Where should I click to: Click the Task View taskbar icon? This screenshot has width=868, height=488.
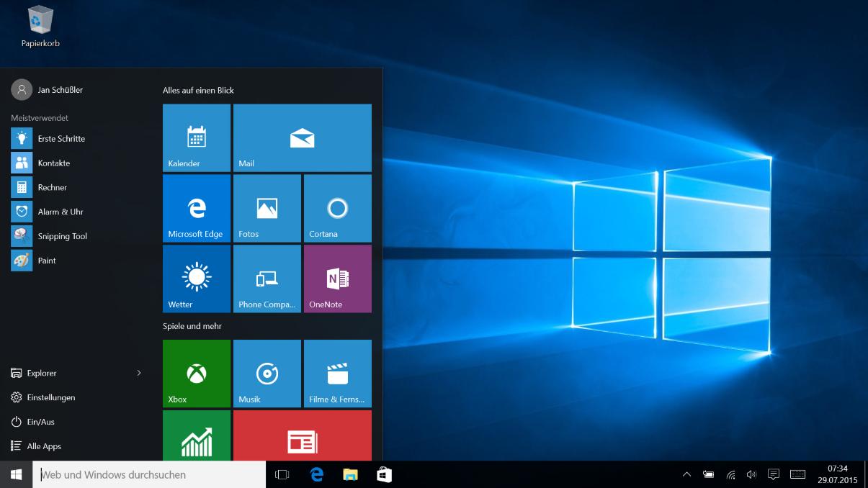(282, 474)
